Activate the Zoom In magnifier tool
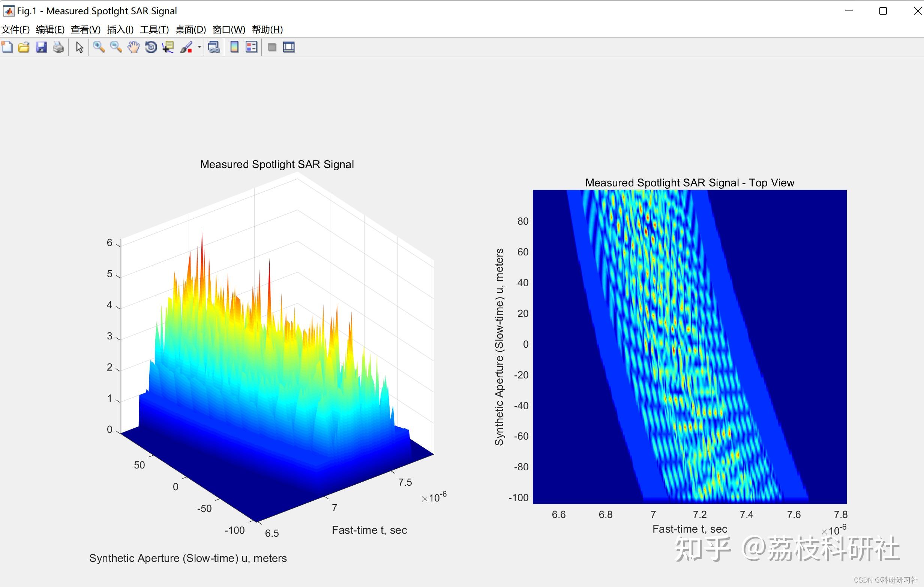Screen dimensions: 924x587 (99, 47)
